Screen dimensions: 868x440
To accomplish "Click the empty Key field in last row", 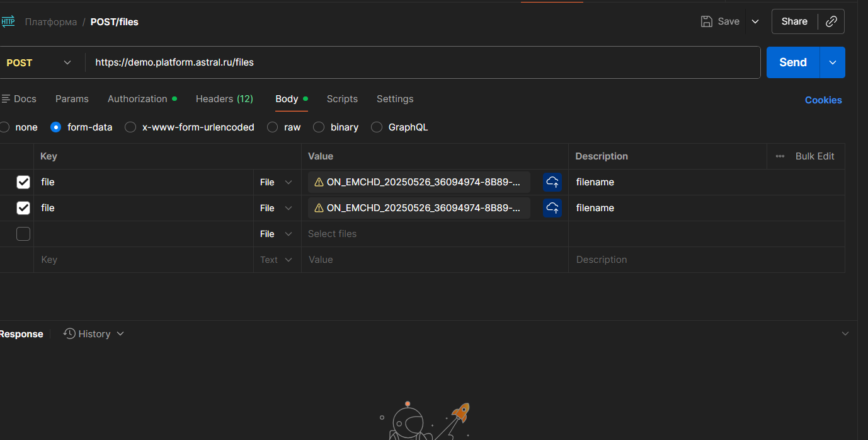I will [144, 260].
